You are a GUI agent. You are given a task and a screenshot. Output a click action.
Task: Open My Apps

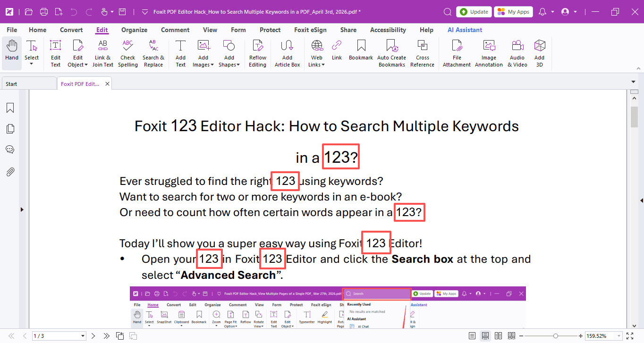(513, 12)
